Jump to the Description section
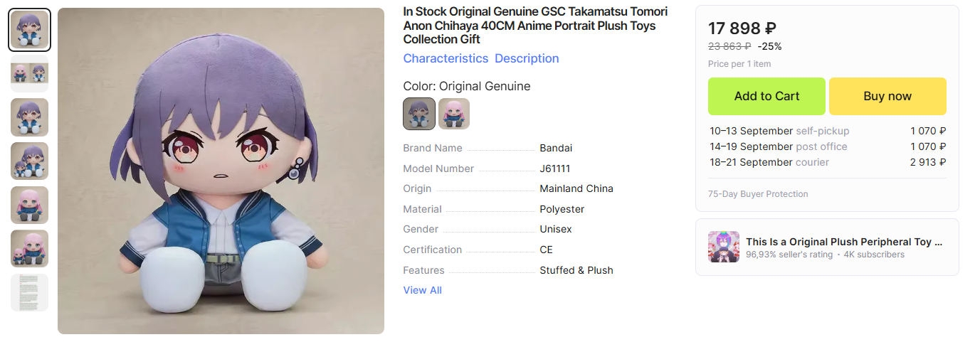Viewport: 980px width, 342px height. pyautogui.click(x=527, y=58)
